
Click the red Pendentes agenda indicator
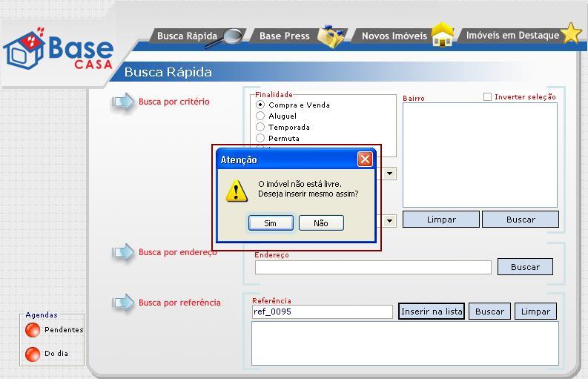(33, 330)
